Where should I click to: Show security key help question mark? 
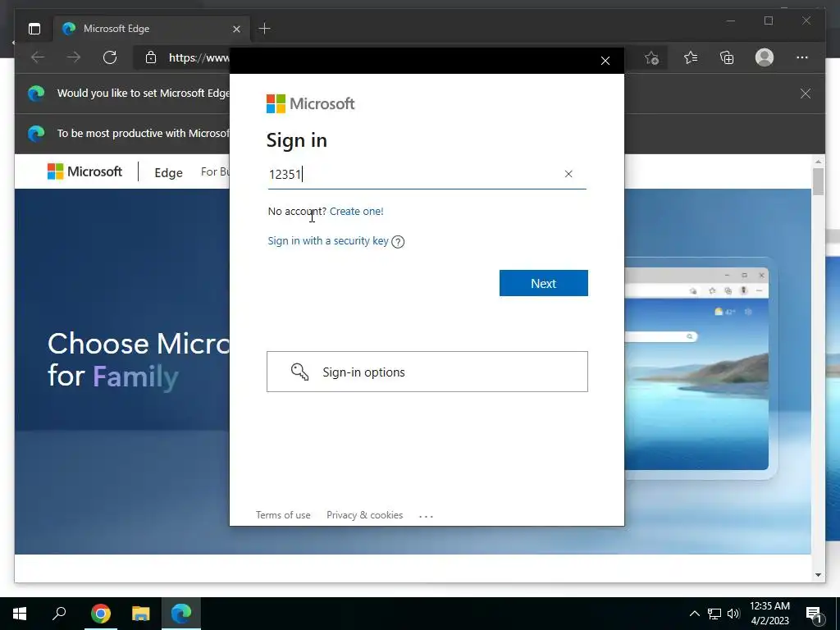pyautogui.click(x=398, y=242)
